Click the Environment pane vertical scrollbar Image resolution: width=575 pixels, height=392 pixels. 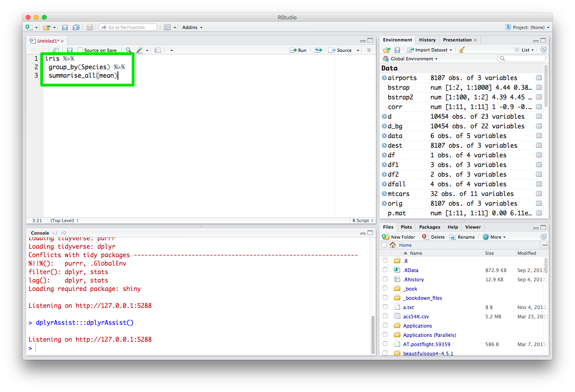click(x=546, y=87)
